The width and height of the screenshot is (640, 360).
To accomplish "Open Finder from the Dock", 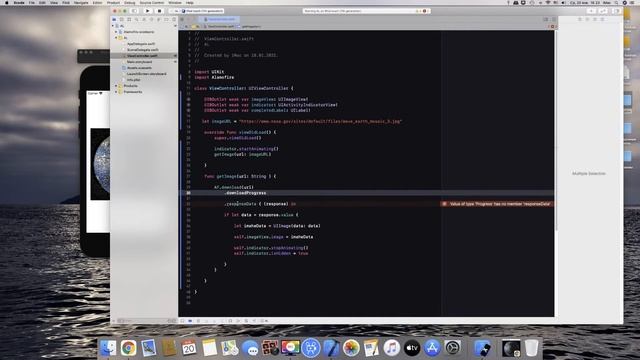I will point(108,348).
